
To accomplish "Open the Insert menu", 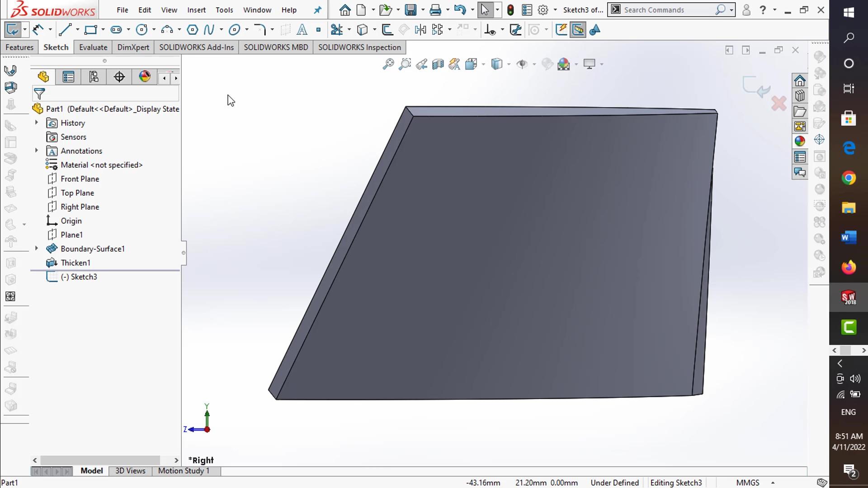I will 196,10.
